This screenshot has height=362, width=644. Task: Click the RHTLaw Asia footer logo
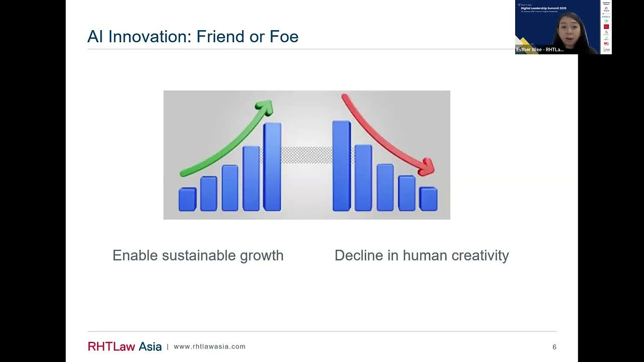pos(125,346)
